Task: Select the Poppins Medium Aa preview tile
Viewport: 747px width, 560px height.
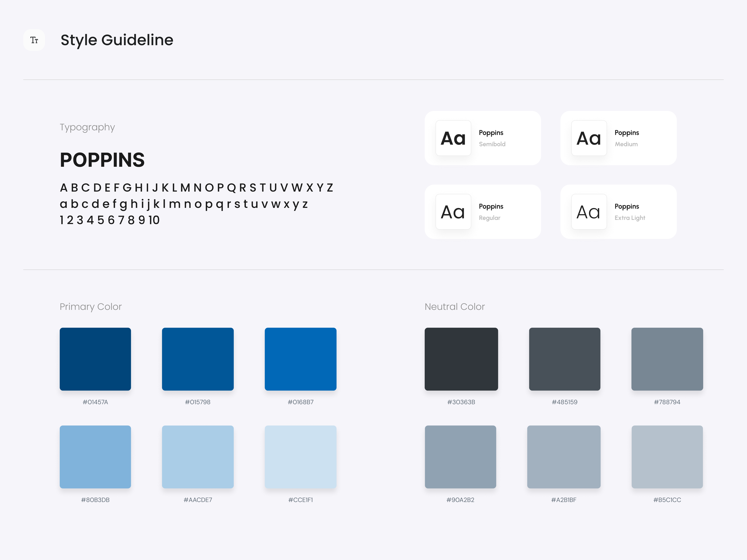Action: (589, 138)
